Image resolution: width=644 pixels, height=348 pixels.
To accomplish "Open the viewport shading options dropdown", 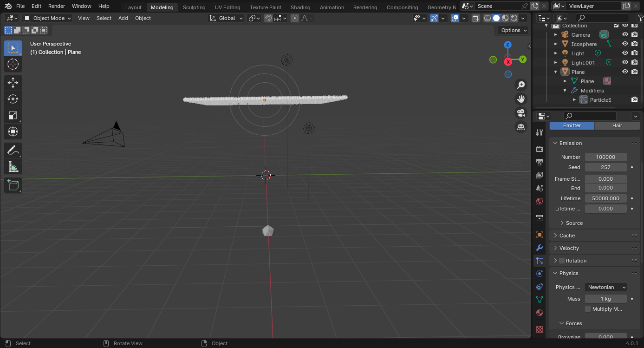I will [523, 18].
